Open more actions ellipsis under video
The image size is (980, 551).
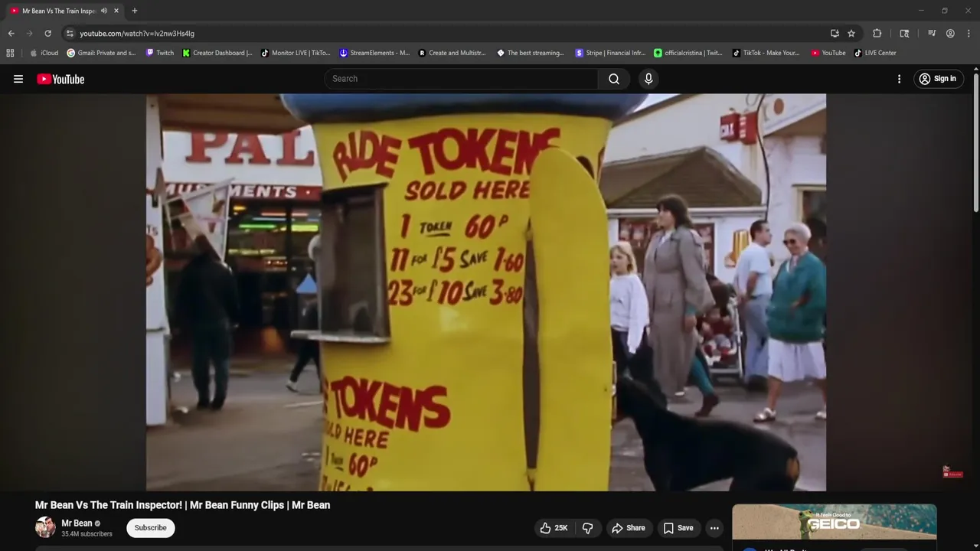coord(714,528)
